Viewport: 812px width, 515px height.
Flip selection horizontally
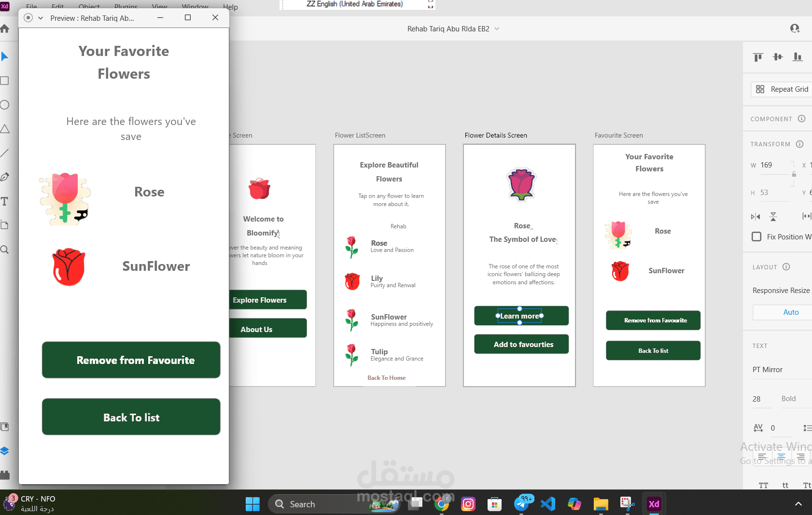[756, 217]
